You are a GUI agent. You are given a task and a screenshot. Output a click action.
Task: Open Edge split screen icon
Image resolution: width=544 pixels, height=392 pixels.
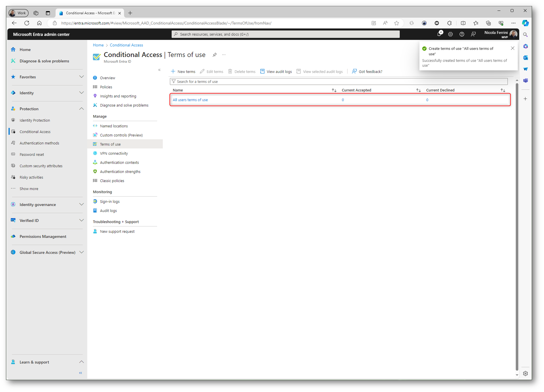point(463,23)
